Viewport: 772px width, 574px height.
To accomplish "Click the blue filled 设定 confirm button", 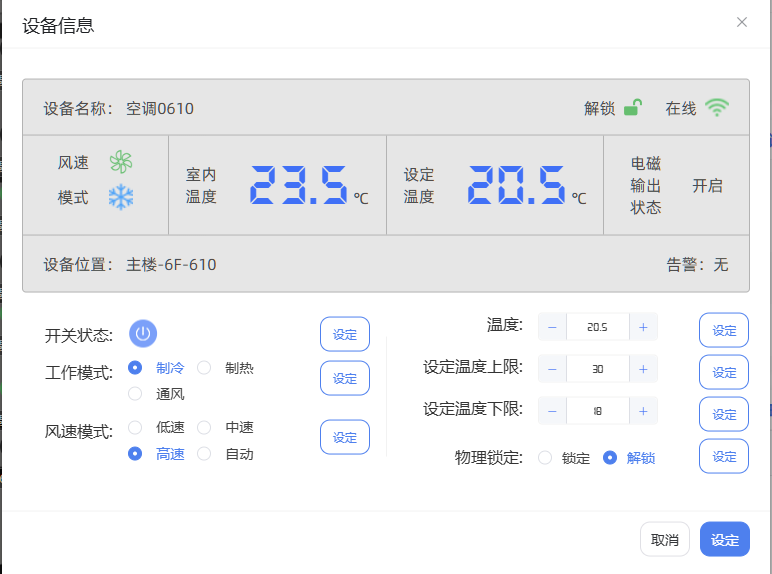I will coord(725,540).
